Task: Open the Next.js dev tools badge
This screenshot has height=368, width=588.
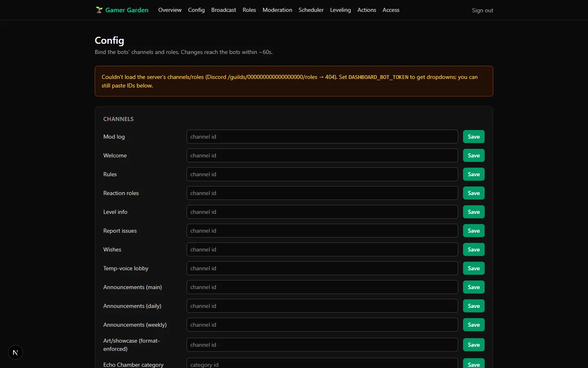Action: pos(16,352)
